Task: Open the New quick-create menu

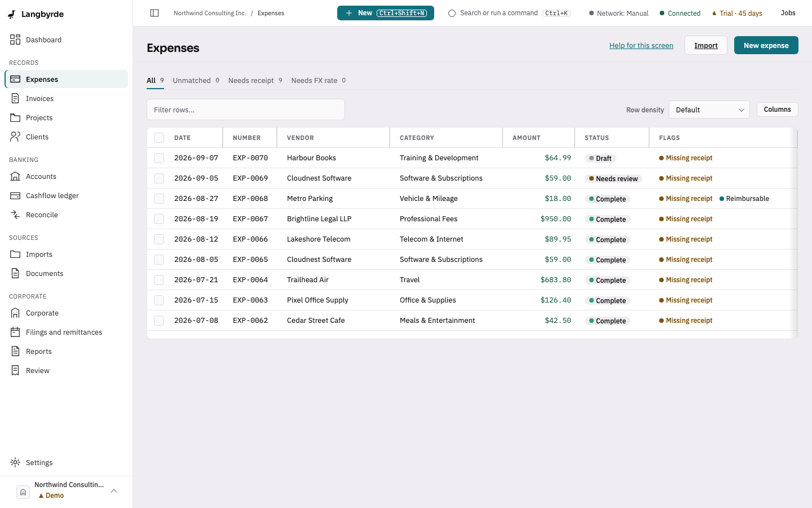Action: coord(386,13)
